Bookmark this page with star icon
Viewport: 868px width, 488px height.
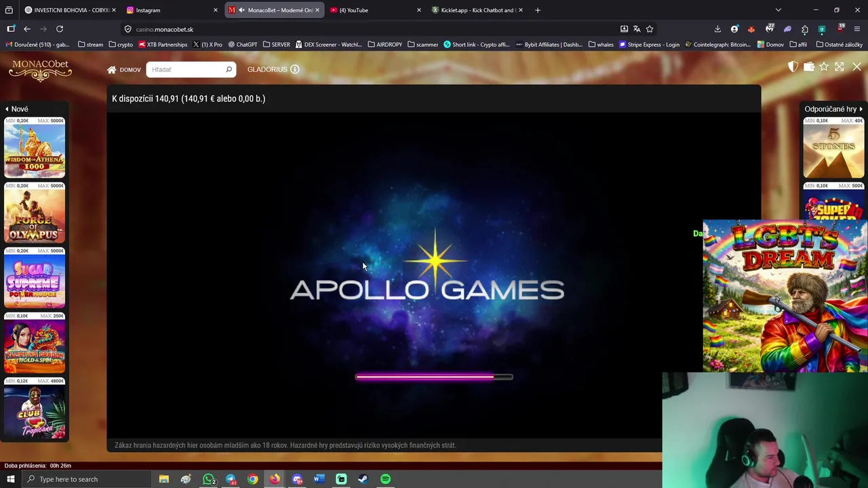pyautogui.click(x=650, y=29)
